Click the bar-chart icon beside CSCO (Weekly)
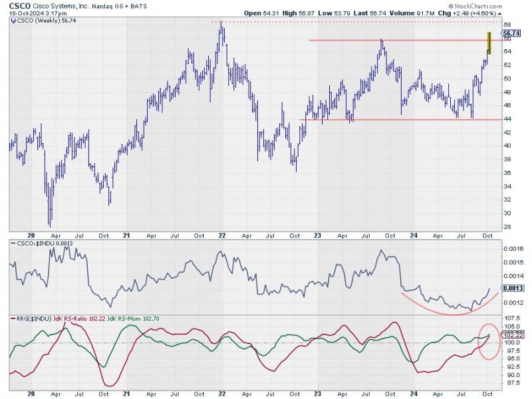The width and height of the screenshot is (532, 399). (13, 21)
